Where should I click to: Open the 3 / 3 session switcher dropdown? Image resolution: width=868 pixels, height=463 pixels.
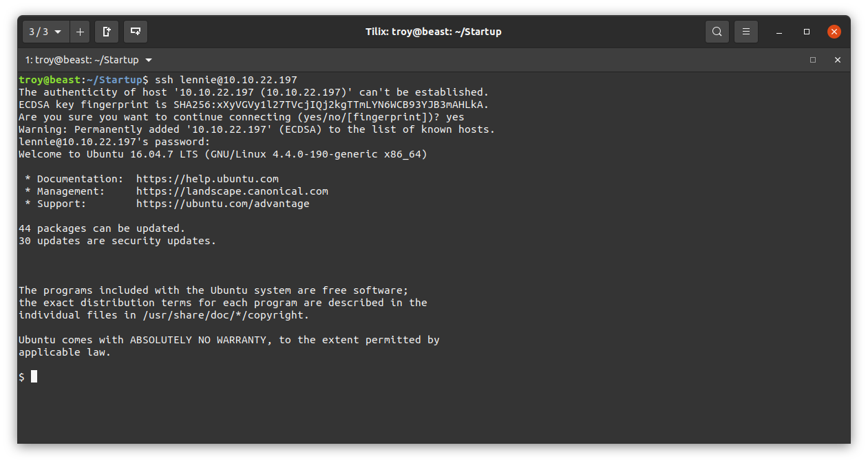46,32
